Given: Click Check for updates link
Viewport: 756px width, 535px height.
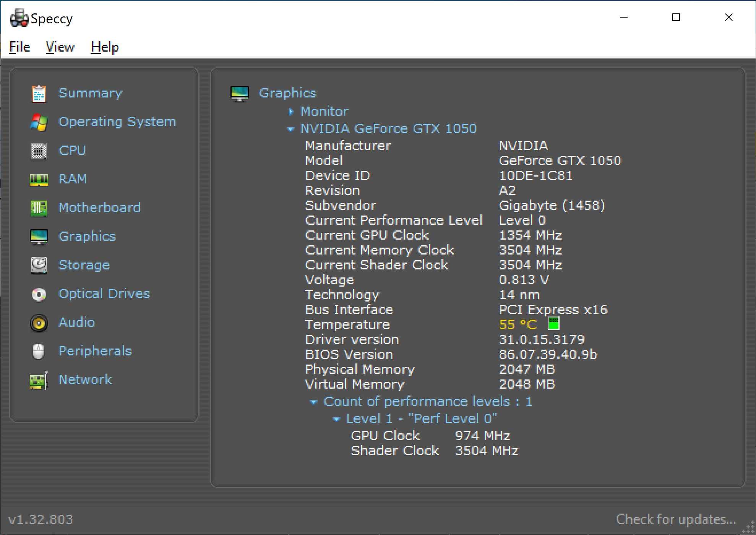Looking at the screenshot, I should [676, 519].
